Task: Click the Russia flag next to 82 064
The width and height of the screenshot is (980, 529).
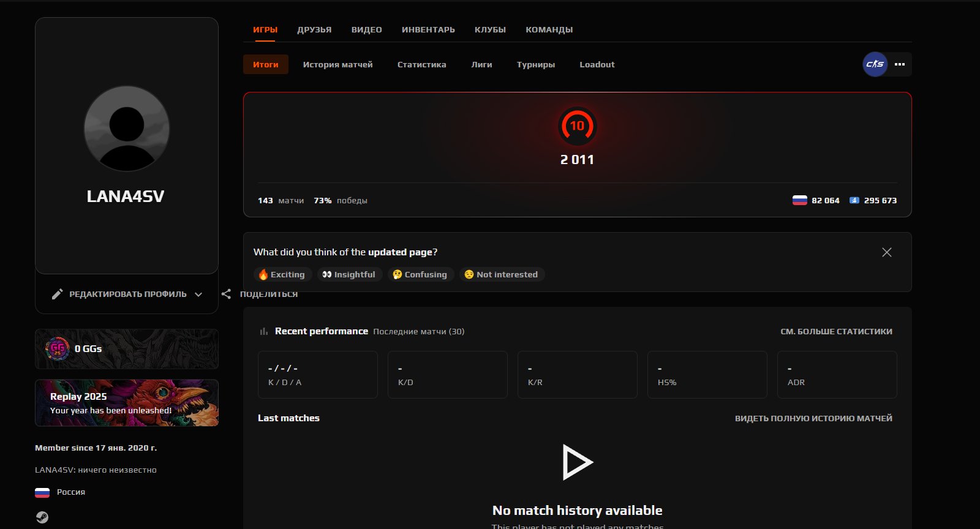Action: pos(799,200)
